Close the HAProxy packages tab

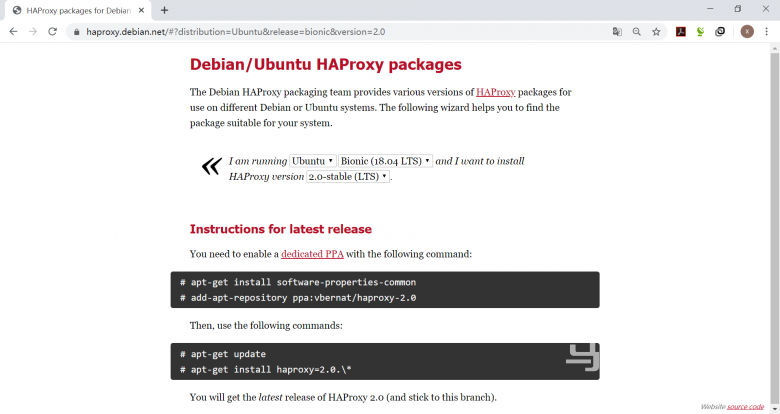141,10
